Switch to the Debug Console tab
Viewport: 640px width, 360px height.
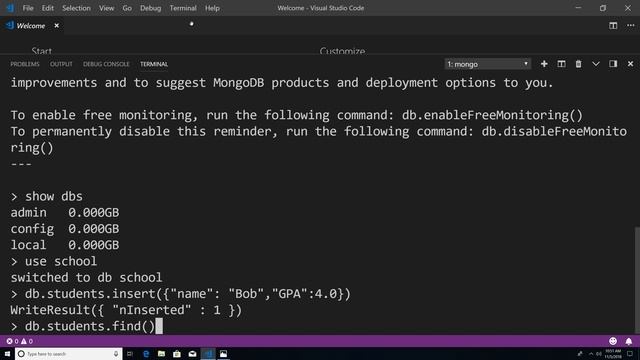(106, 64)
